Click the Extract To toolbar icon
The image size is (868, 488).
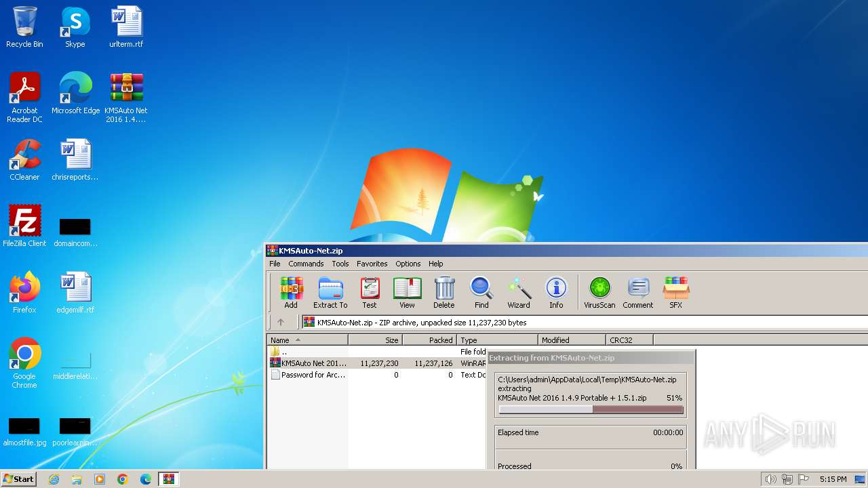tap(330, 292)
